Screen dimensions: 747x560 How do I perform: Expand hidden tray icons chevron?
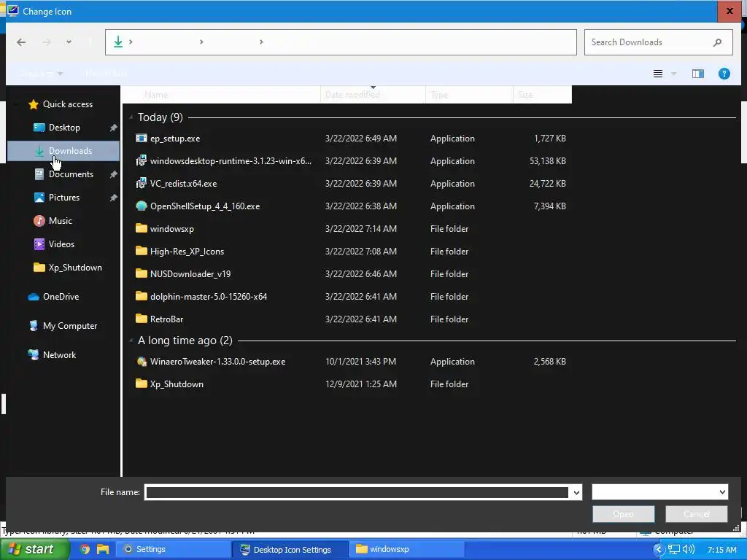659,550
